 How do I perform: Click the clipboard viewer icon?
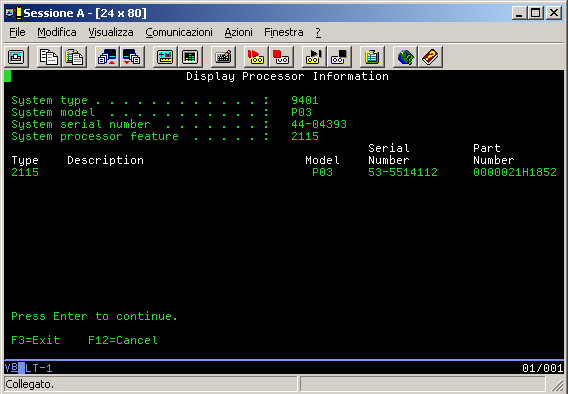click(372, 57)
